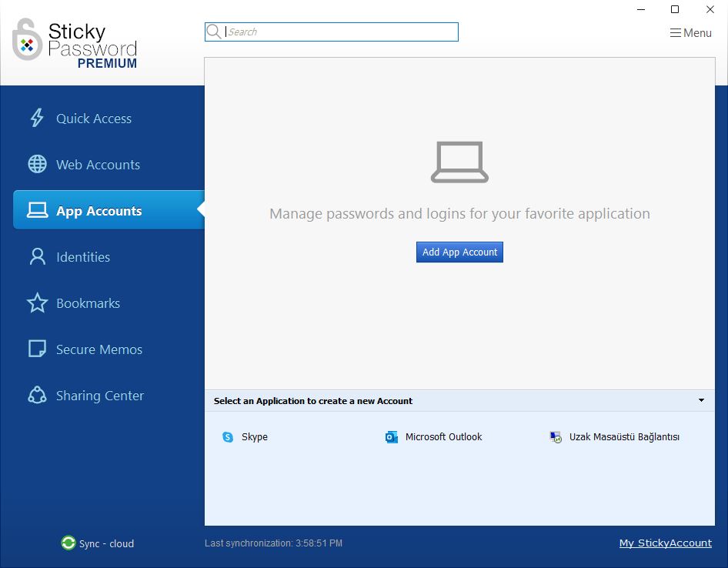Click the Uzak Masaüstü Bağlantısı icon
728x568 pixels.
(556, 437)
